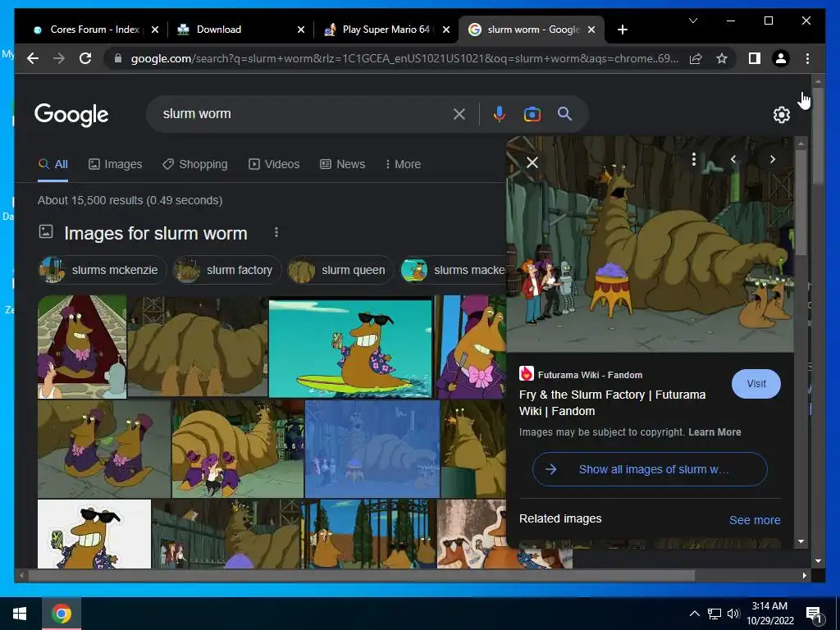The image size is (840, 630).
Task: Clear the search box with X
Action: coord(459,114)
